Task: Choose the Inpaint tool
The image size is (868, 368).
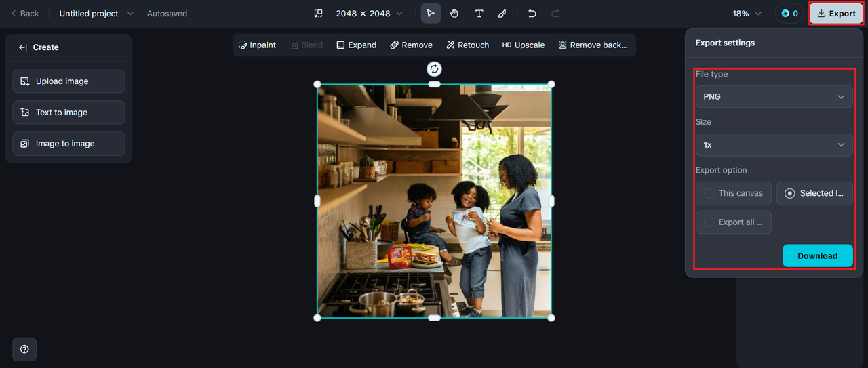Action: point(257,45)
